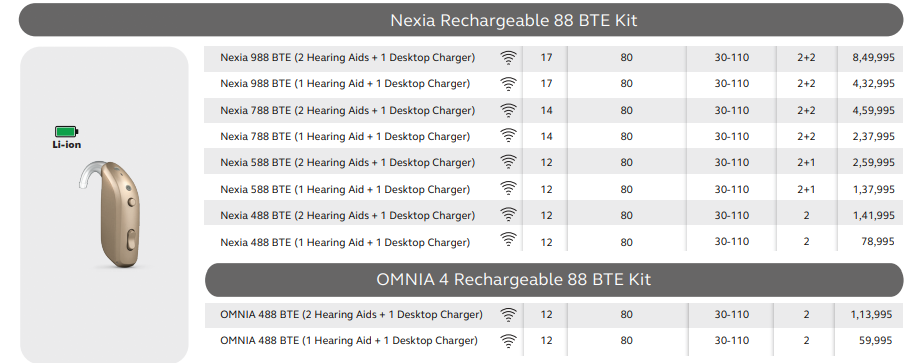Click wireless icon for Nexia 988 one-aid row
This screenshot has height=363, width=922.
[508, 84]
